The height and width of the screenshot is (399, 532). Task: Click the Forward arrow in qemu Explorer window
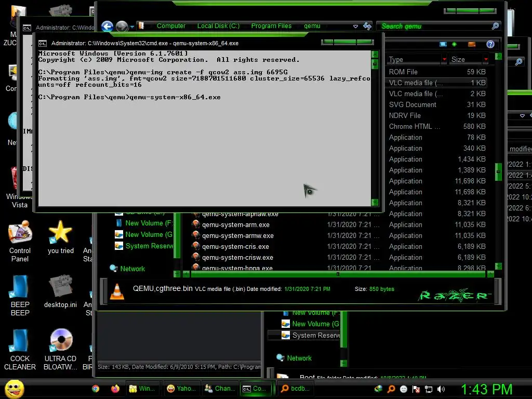tap(122, 26)
